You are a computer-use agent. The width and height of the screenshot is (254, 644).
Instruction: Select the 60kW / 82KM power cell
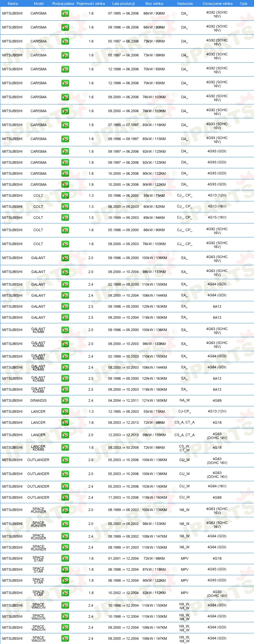tap(154, 207)
